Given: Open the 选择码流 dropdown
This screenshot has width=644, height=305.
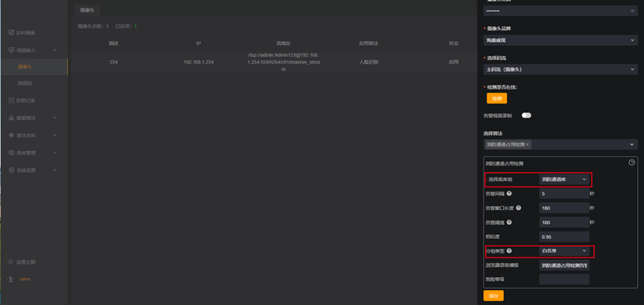Looking at the screenshot, I should tap(560, 69).
